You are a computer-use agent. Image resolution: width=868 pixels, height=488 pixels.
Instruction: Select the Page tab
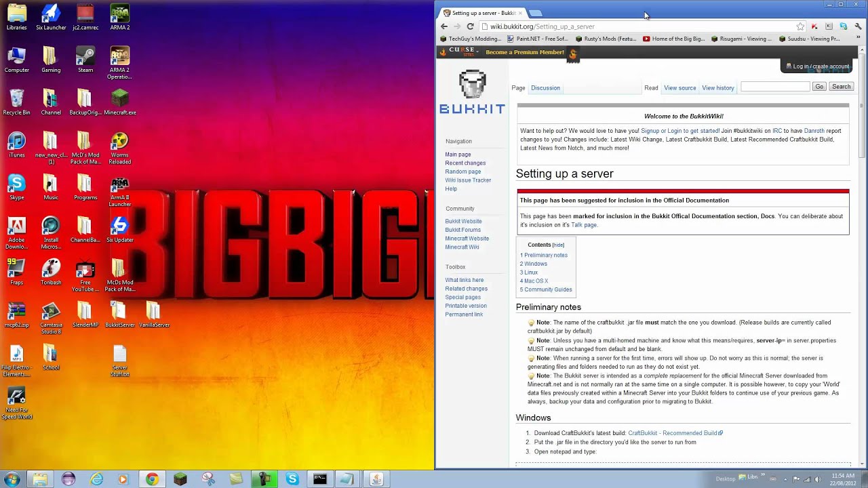tap(518, 88)
